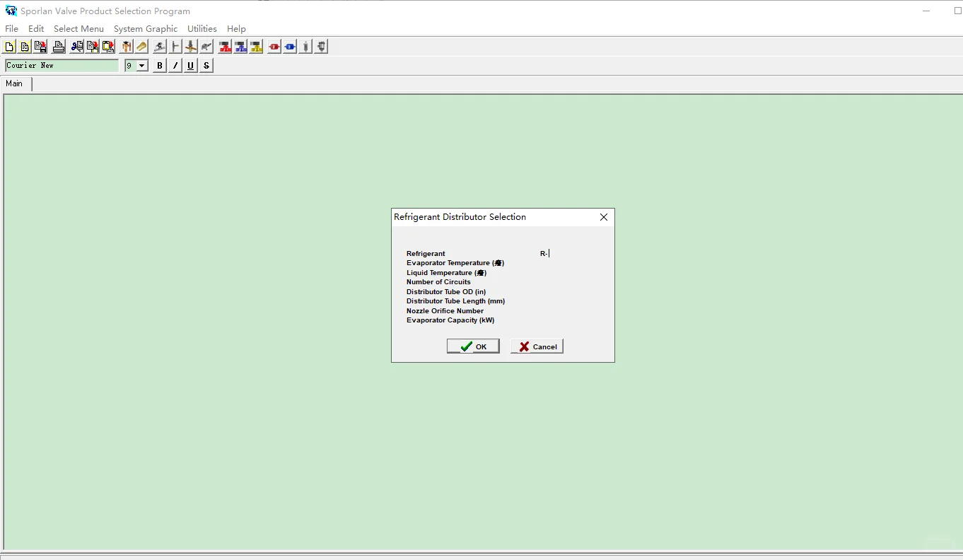Click the Copy icon in the toolbar
The image size is (963, 560).
(x=93, y=47)
